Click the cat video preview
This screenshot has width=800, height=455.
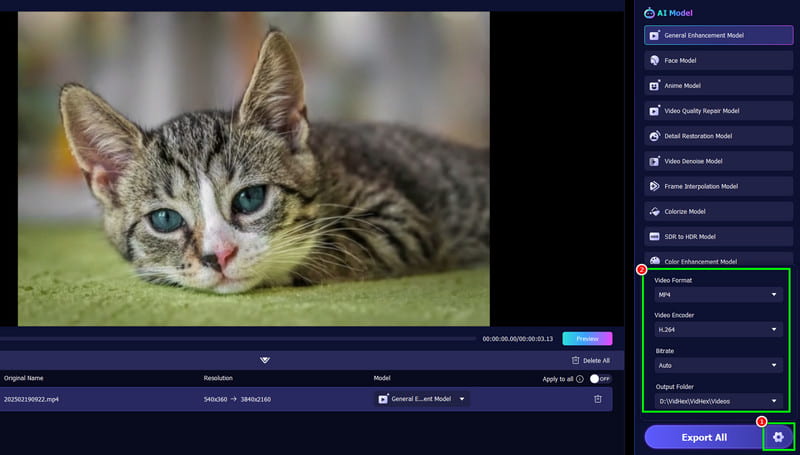pyautogui.click(x=254, y=169)
